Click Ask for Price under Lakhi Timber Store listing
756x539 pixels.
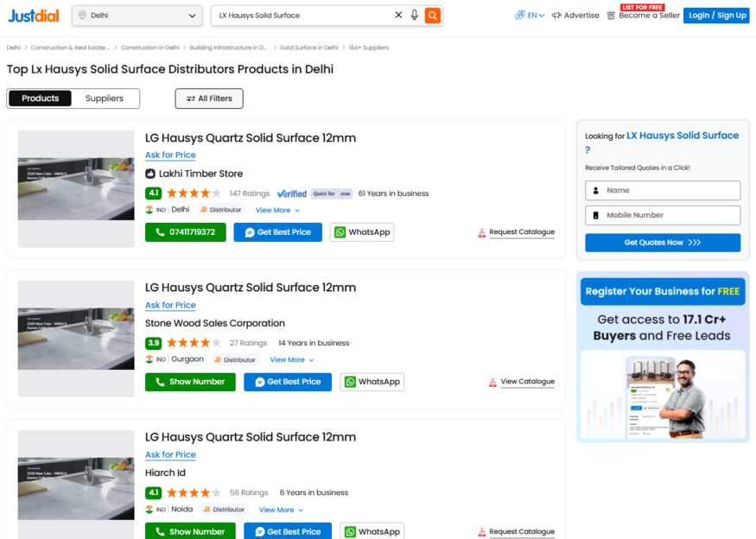pyautogui.click(x=170, y=155)
